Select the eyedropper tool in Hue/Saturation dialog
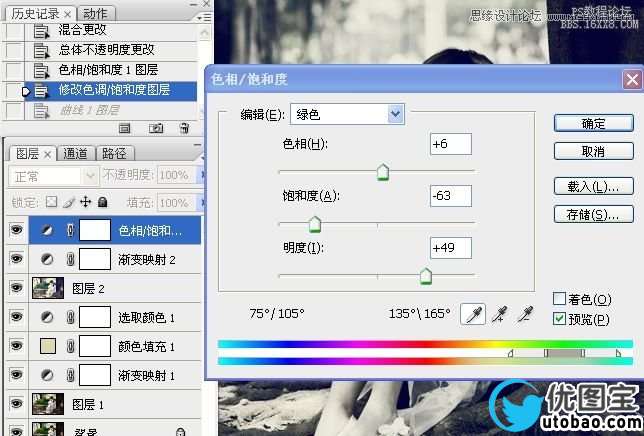This screenshot has height=436, width=644. [x=473, y=314]
